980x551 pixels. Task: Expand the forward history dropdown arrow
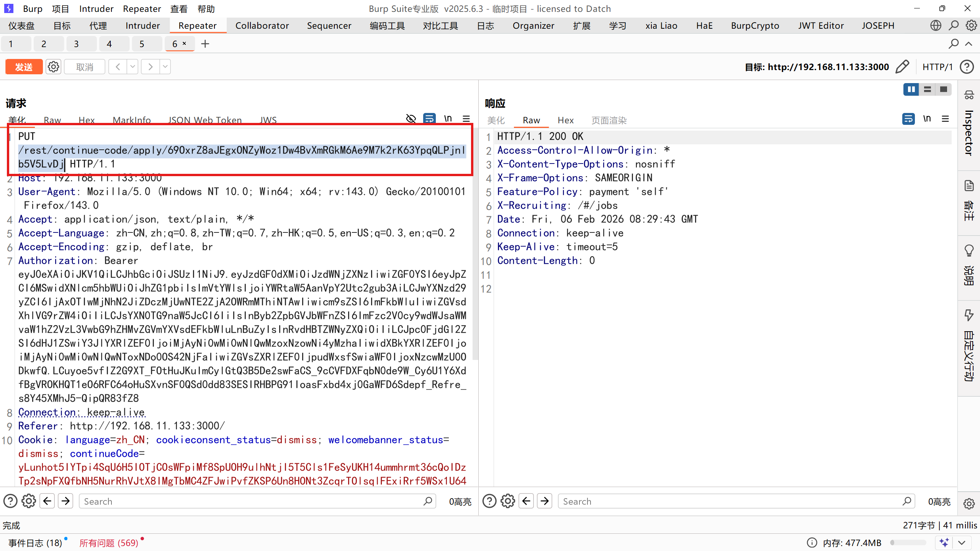tap(165, 67)
